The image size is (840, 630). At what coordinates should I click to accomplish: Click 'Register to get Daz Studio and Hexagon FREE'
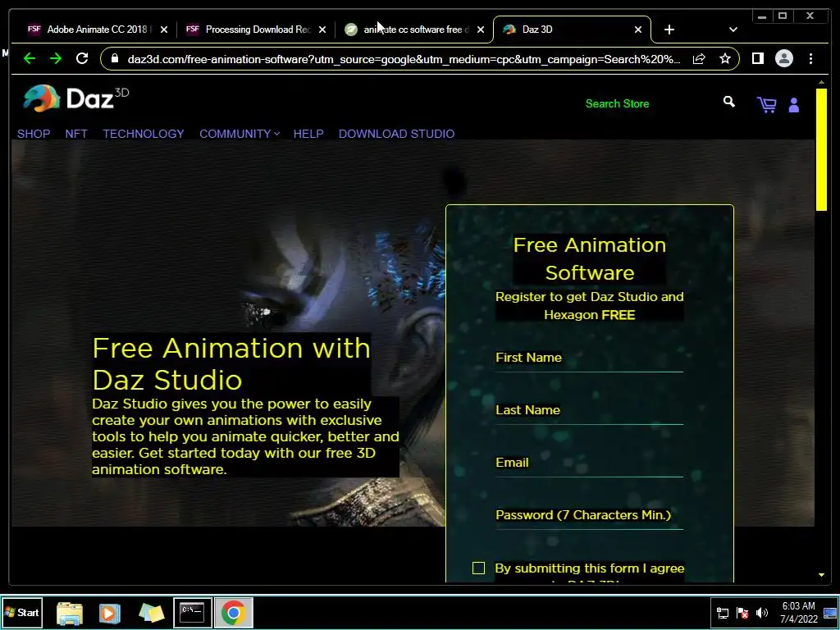[589, 305]
